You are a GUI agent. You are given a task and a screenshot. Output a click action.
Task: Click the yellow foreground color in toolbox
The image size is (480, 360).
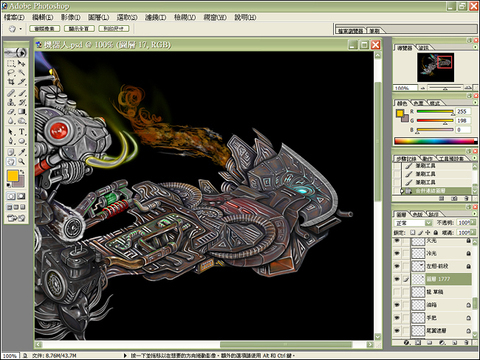pos(13,176)
